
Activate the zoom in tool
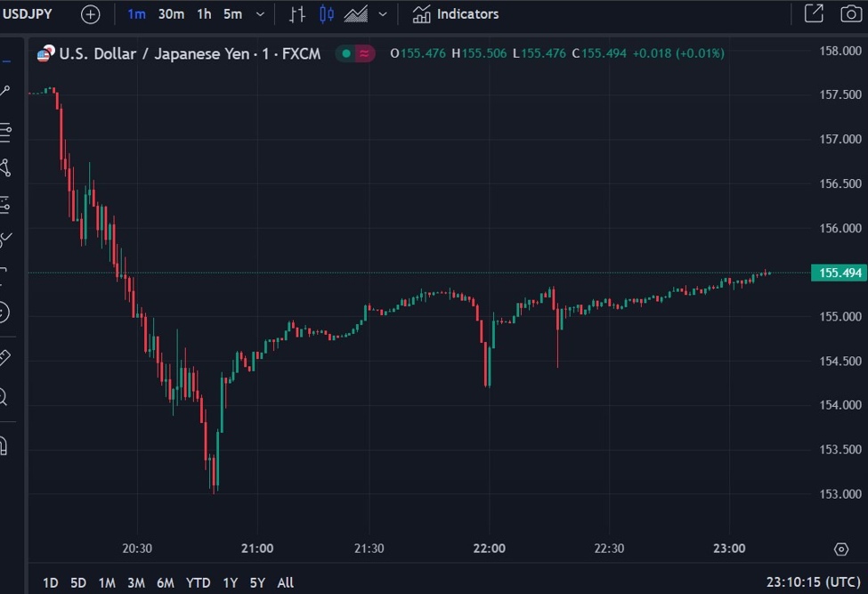click(4, 397)
